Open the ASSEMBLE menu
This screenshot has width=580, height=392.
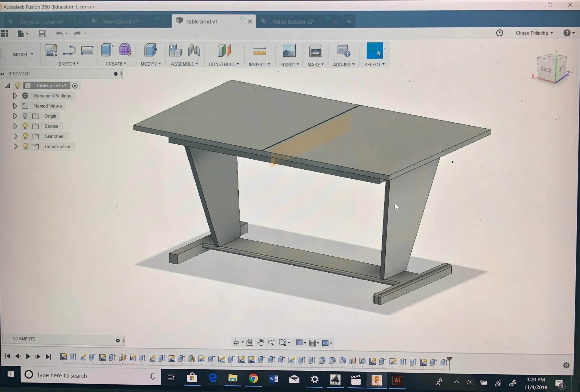click(x=184, y=64)
